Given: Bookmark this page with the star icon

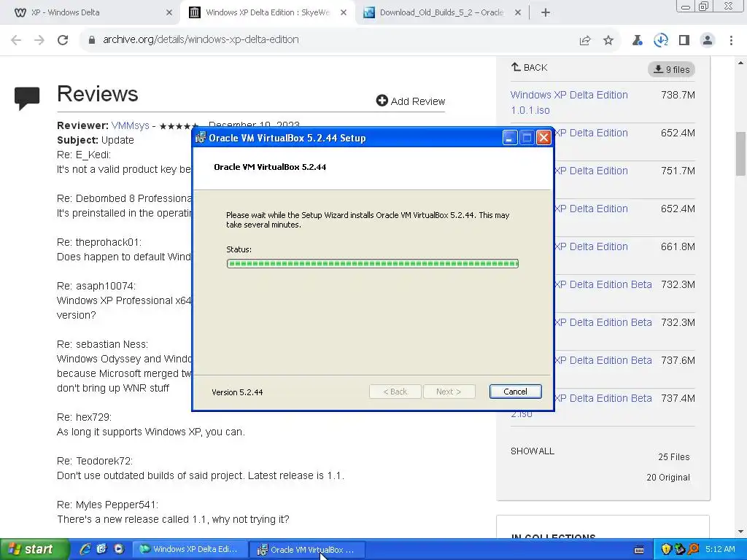Looking at the screenshot, I should [x=608, y=41].
